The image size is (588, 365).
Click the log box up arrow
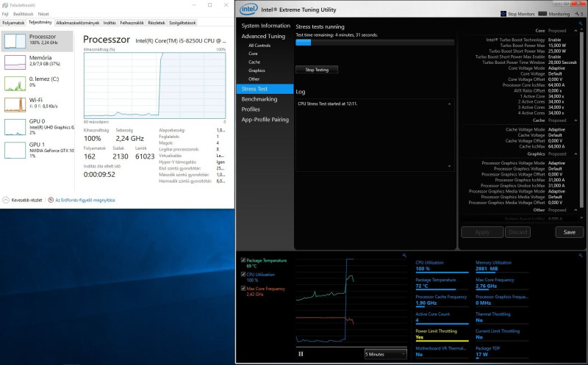point(449,104)
